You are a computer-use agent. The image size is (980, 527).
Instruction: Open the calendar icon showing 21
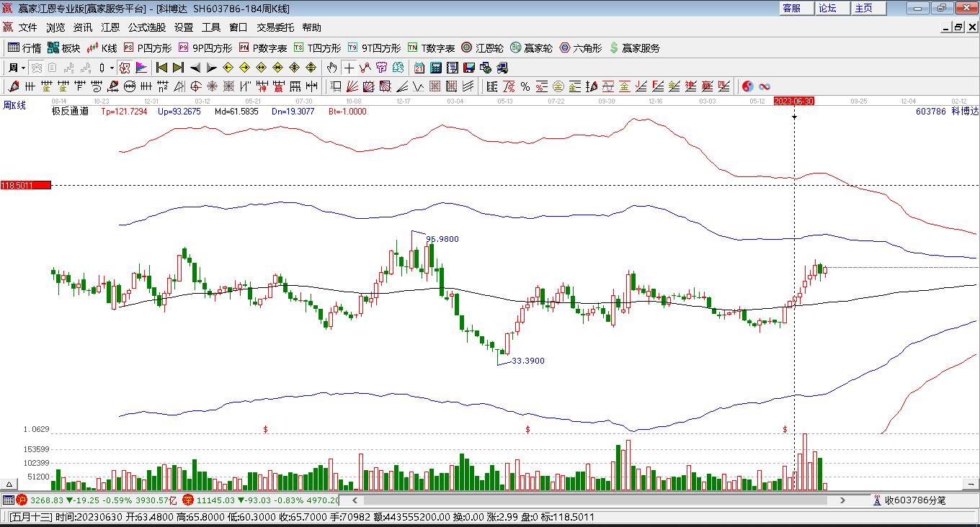(x=419, y=68)
